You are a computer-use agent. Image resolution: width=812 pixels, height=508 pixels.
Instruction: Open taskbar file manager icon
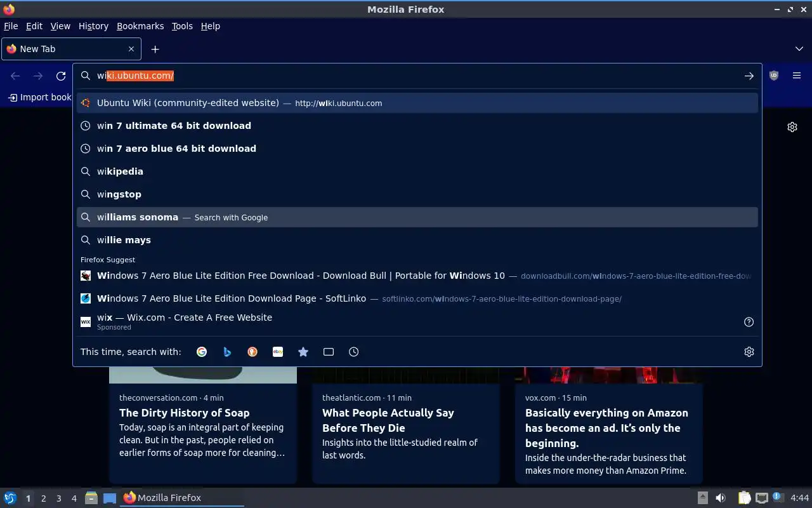pos(91,498)
